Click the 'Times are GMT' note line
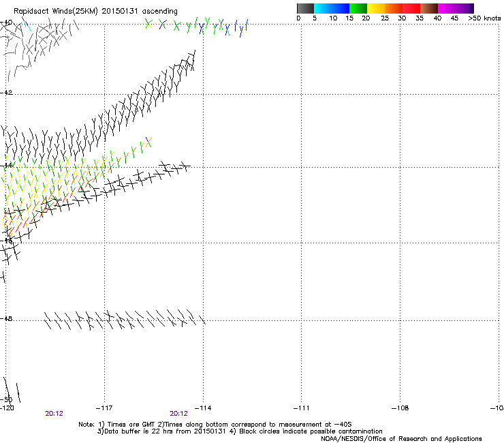The width and height of the screenshot is (504, 443). point(215,425)
